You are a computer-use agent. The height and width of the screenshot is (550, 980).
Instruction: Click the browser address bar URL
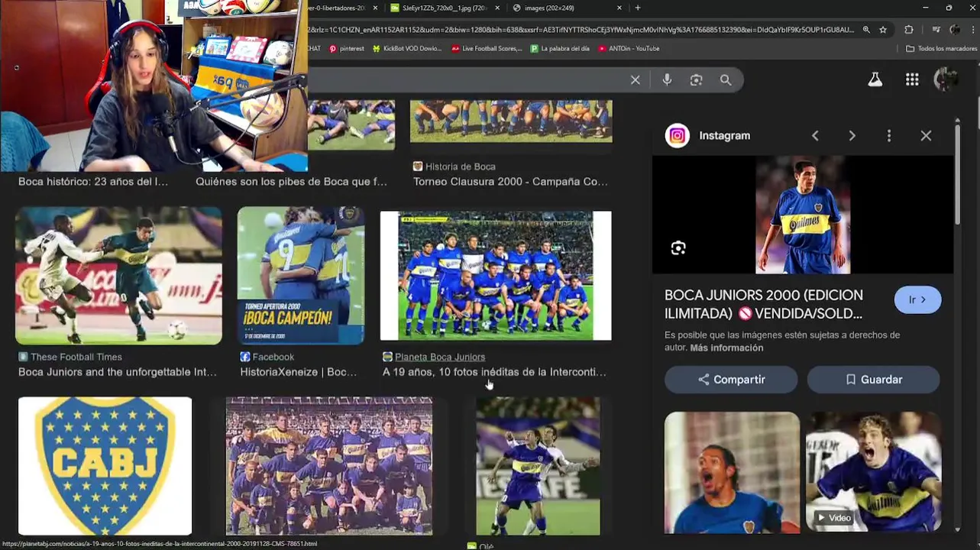tap(581, 30)
